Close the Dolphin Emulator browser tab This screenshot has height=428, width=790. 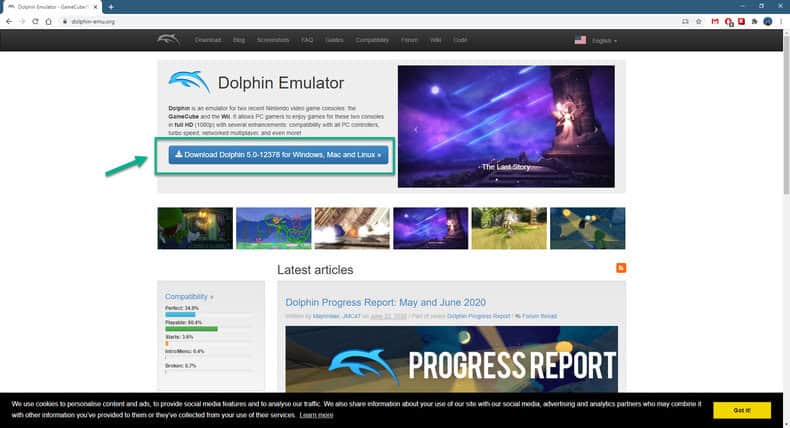(95, 7)
